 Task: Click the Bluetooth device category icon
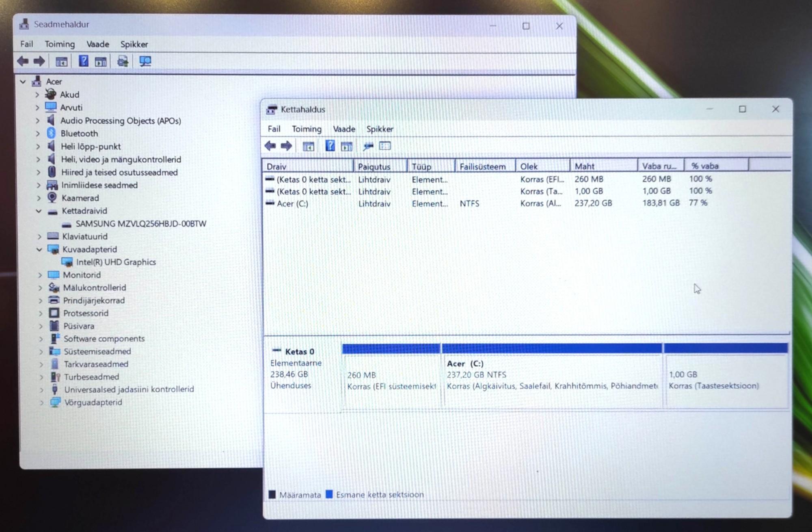click(52, 133)
